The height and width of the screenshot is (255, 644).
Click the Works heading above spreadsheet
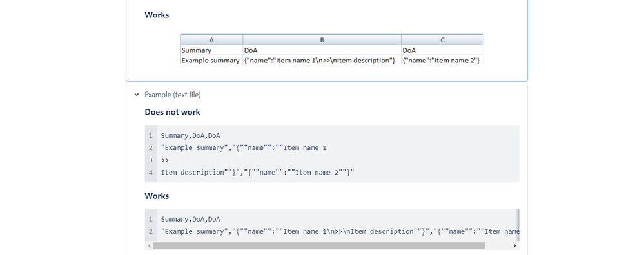coord(157,15)
